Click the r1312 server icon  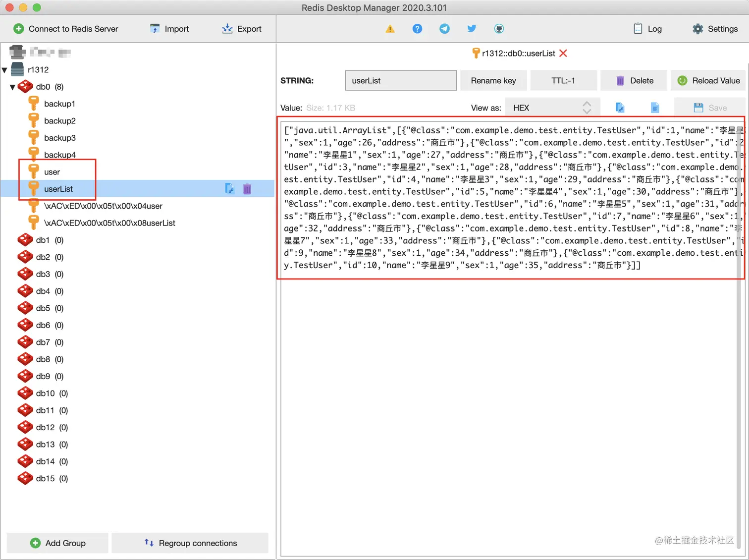pos(17,69)
